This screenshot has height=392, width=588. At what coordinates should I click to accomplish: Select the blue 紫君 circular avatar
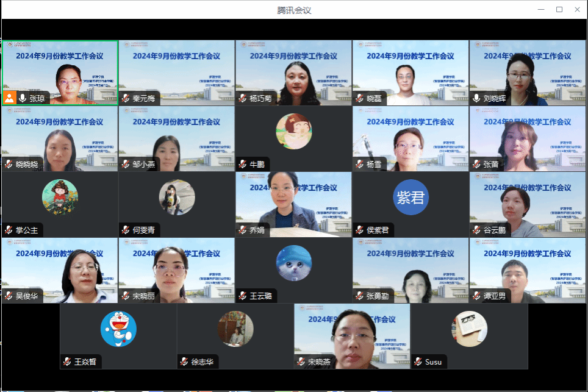(x=411, y=198)
